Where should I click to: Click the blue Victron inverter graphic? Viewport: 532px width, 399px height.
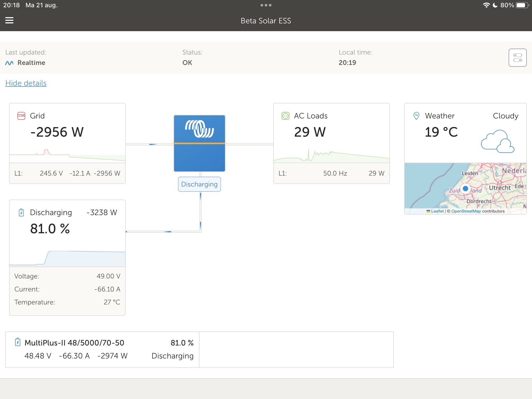coord(199,143)
